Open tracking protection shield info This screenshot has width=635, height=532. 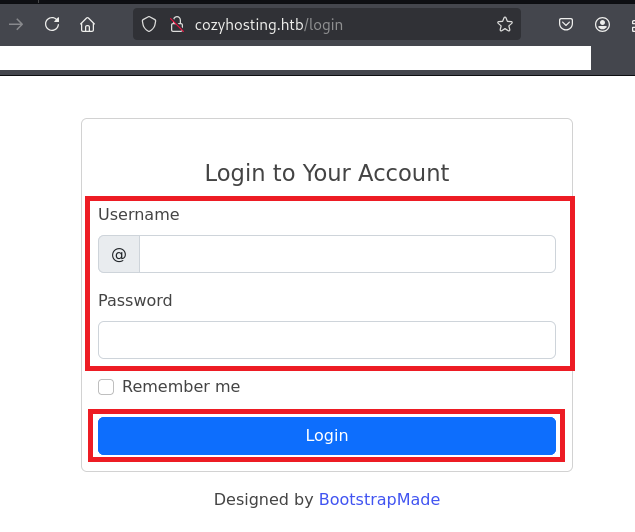[x=150, y=24]
